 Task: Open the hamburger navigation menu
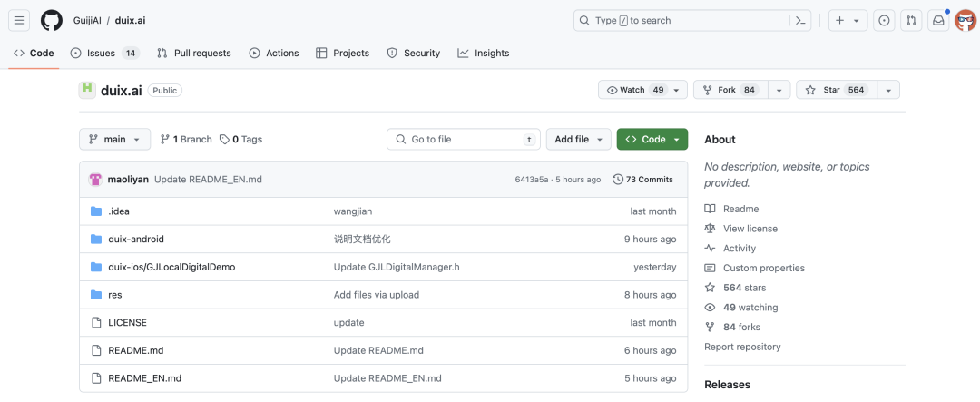[x=19, y=21]
